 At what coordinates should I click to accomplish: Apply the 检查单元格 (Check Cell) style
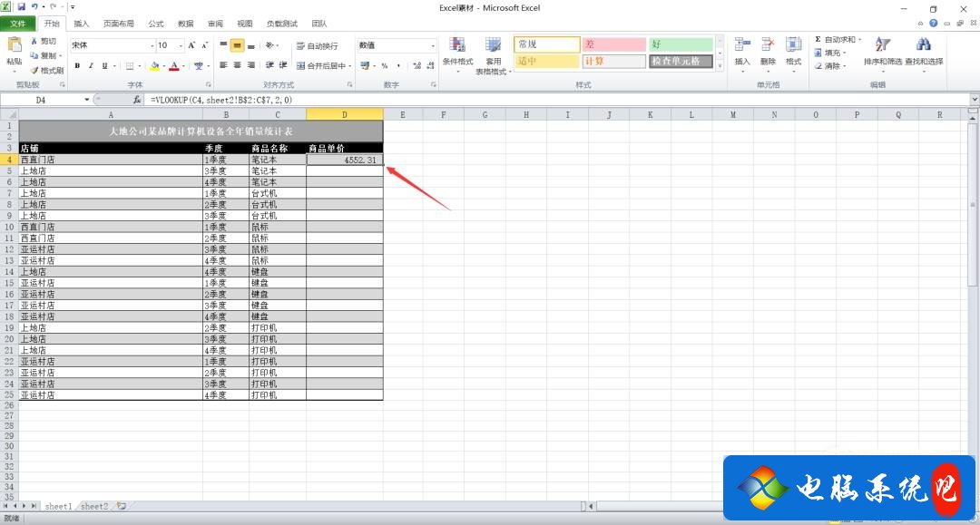coord(681,61)
